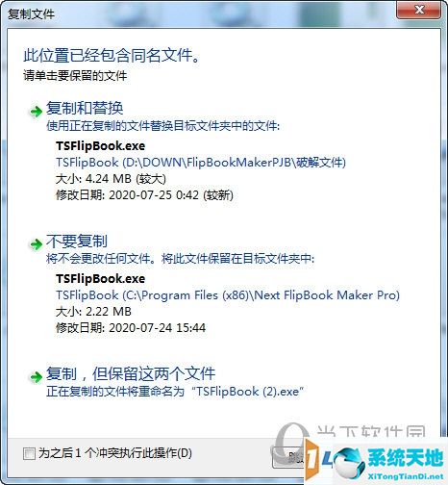
Task: Enable the 为之后 1 个冲突执行此操作 checkbox
Action: 29,453
